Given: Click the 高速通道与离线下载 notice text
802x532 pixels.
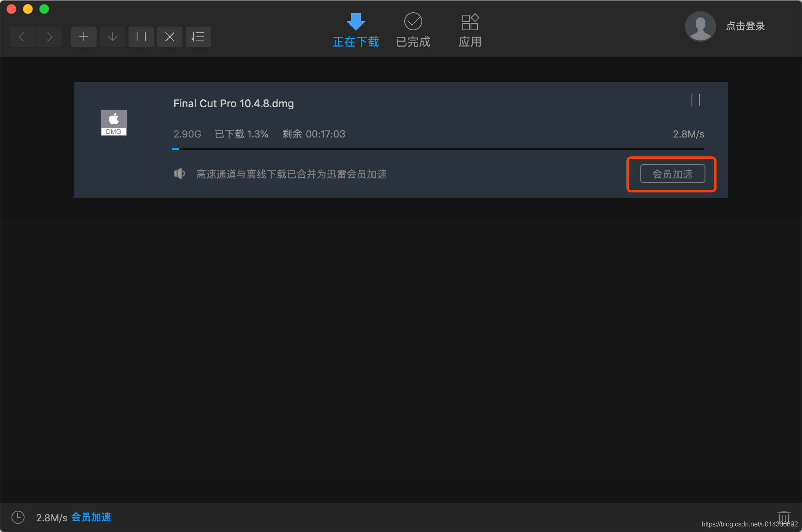Looking at the screenshot, I should (x=291, y=174).
